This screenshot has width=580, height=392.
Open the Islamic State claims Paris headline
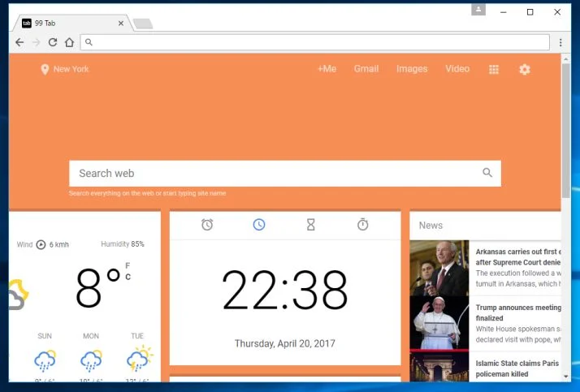tap(517, 368)
